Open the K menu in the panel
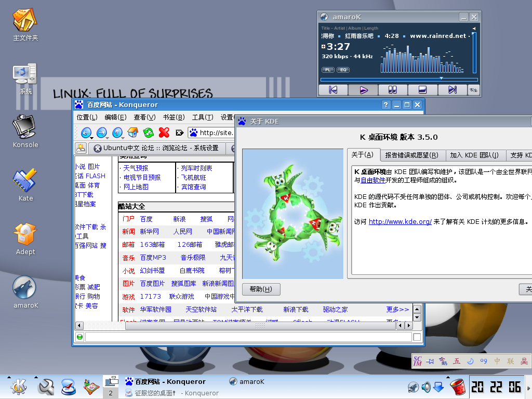The image size is (532, 399). click(18, 387)
